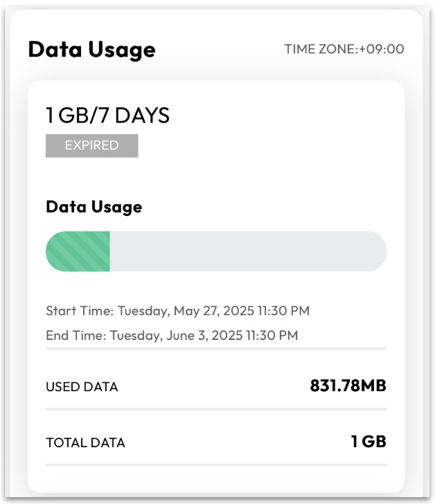Click the divider line below the TOTAL DATA row

216,464
